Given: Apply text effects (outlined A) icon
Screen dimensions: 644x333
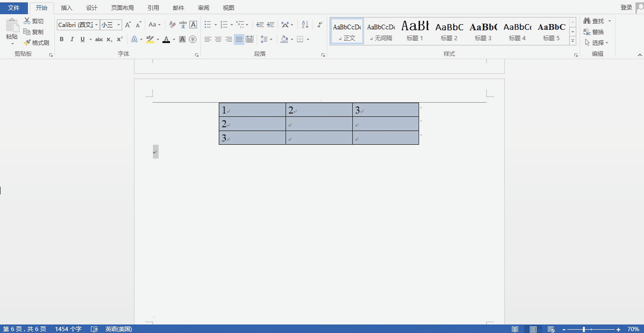Looking at the screenshot, I should [x=134, y=39].
